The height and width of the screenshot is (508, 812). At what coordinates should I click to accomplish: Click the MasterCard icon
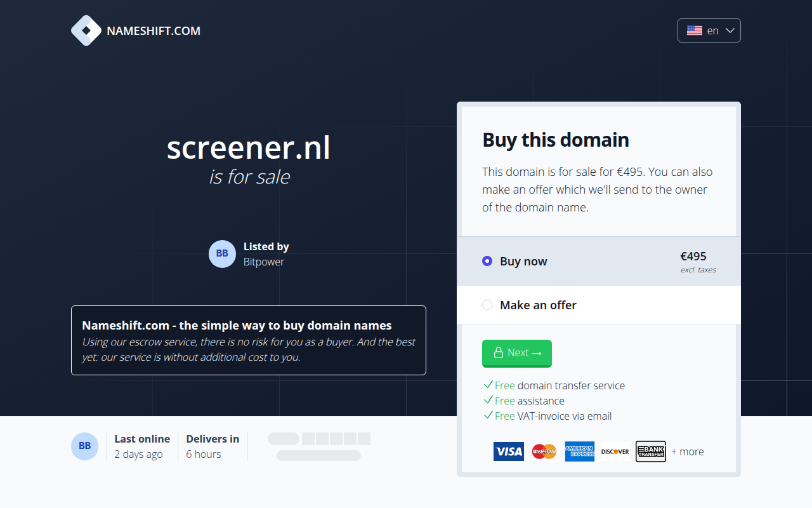click(544, 451)
